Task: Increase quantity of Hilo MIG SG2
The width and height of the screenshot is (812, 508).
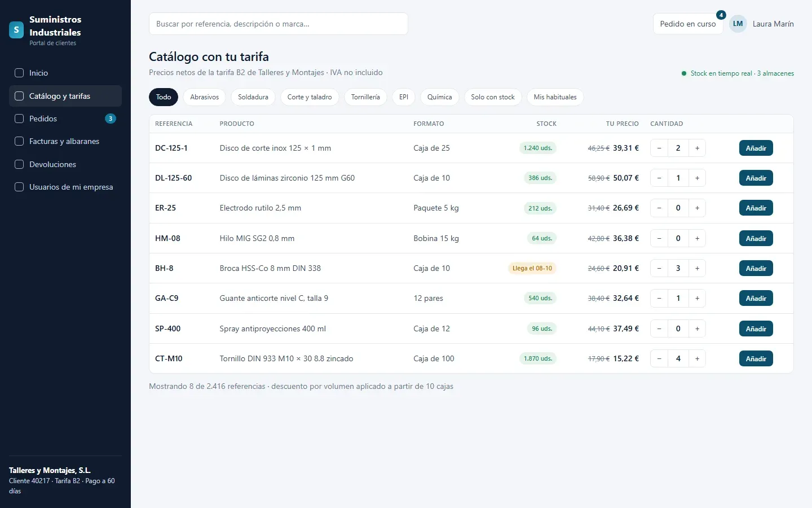Action: coord(697,239)
